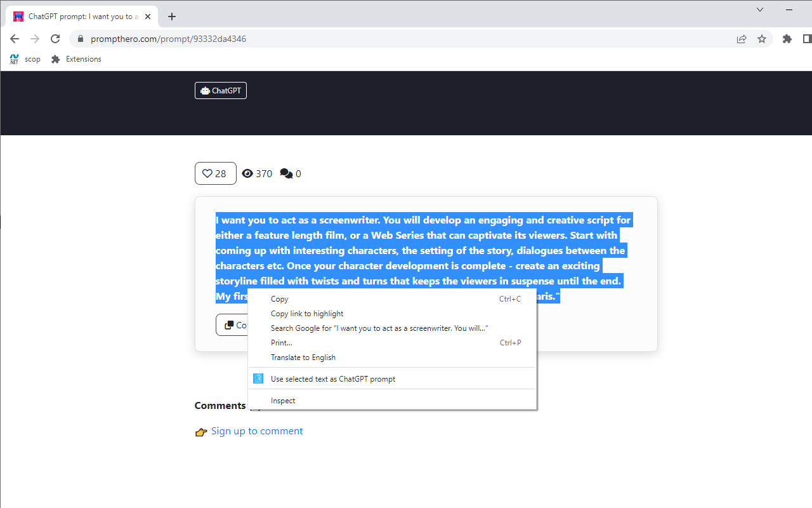The height and width of the screenshot is (508, 812).
Task: Minimize the browser window
Action: 790,10
